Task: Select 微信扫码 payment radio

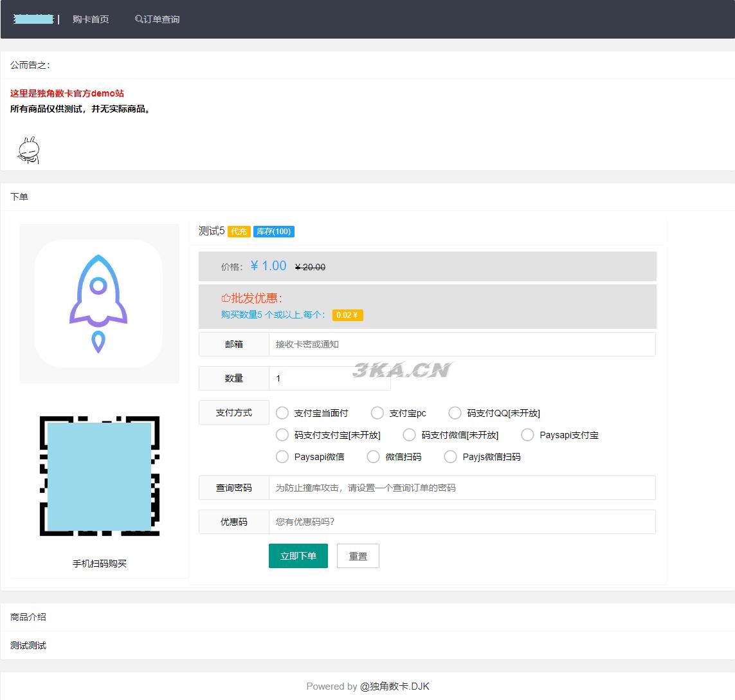Action: tap(374, 457)
